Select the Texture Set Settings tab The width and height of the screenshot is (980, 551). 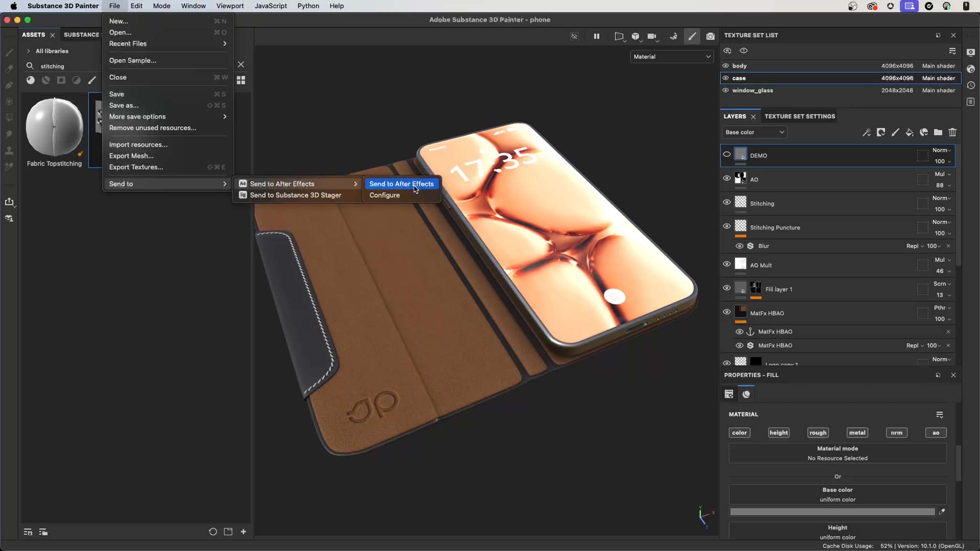pos(800,116)
